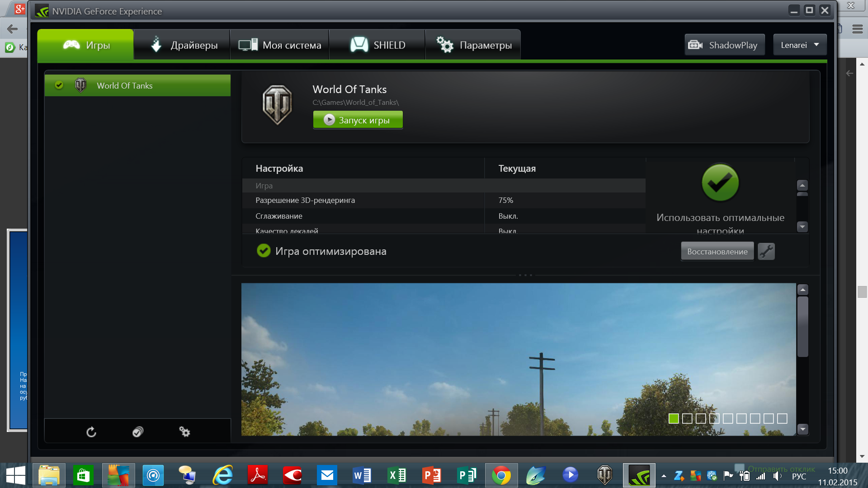Screen dimensions: 868x488
Task: Open the Chrome hamburger menu behind window
Action: (x=858, y=29)
